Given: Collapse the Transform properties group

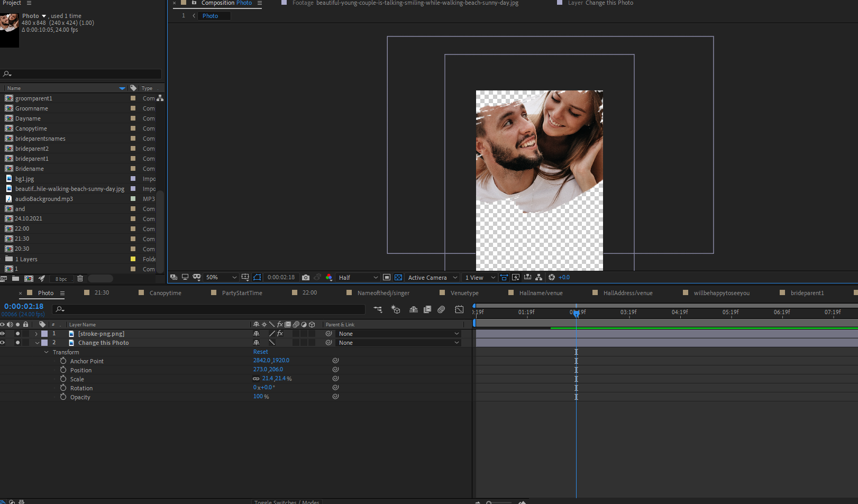Looking at the screenshot, I should (46, 352).
